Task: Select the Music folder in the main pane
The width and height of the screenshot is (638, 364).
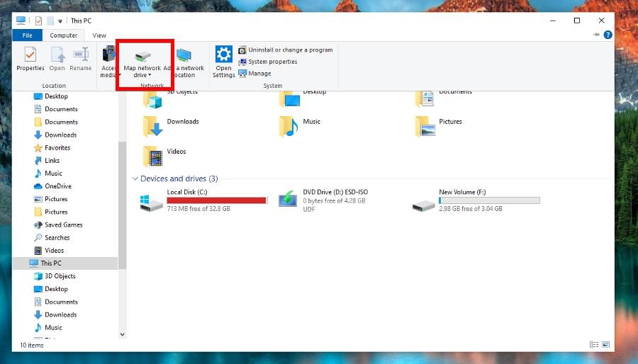Action: [300, 126]
